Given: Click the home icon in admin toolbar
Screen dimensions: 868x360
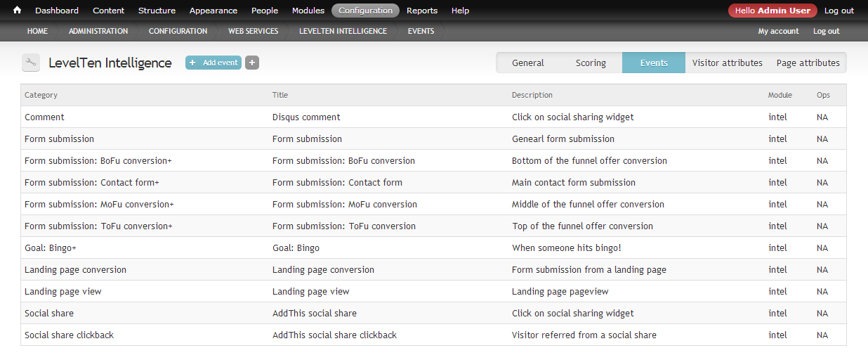Looking at the screenshot, I should coord(17,11).
